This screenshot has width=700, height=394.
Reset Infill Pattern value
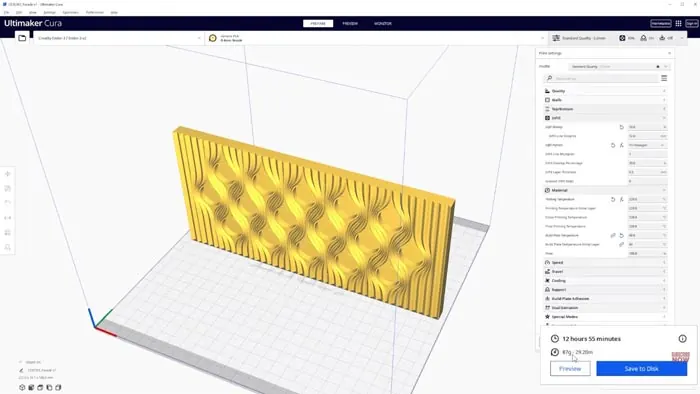[x=613, y=145]
